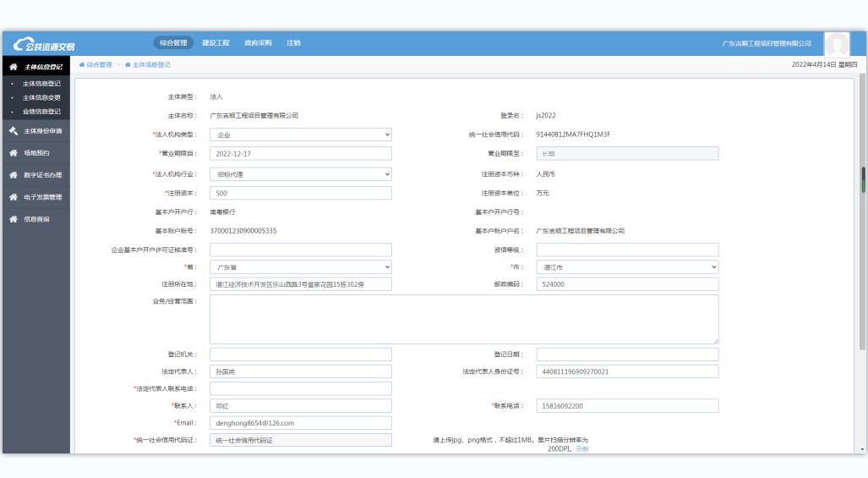Expand the 主体身份申请 sidebar menu

[36, 131]
